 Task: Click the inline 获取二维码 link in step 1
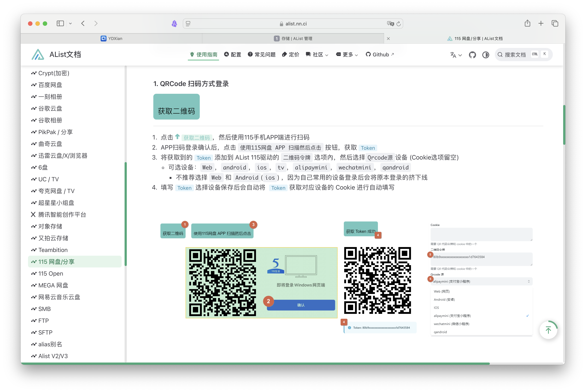pos(197,138)
